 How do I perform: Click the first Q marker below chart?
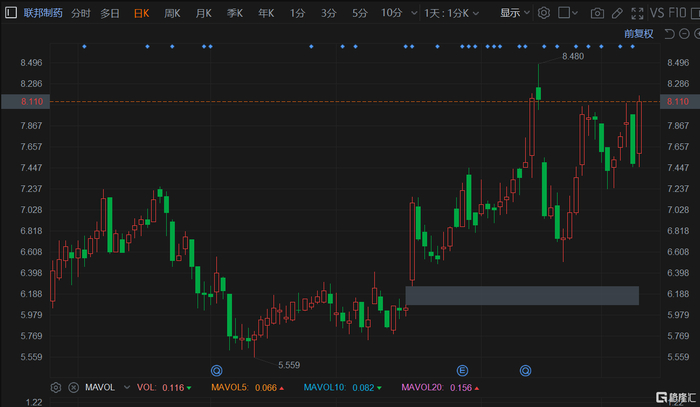pyautogui.click(x=217, y=370)
